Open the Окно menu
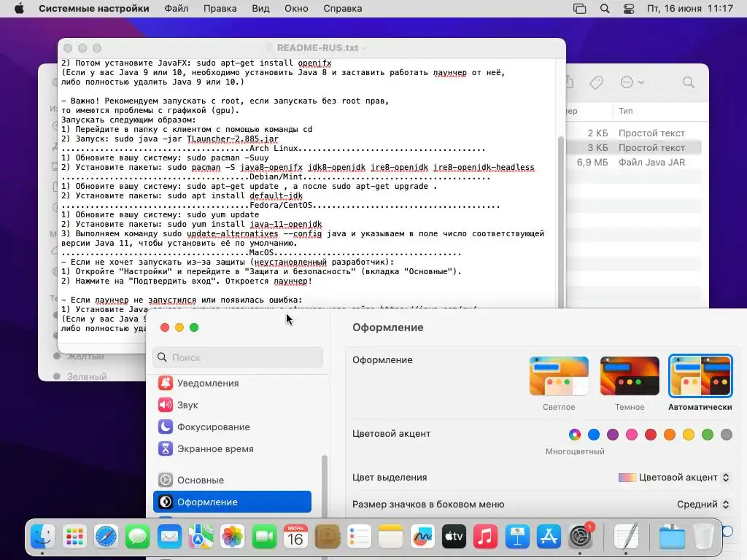The width and height of the screenshot is (747, 560). point(296,9)
